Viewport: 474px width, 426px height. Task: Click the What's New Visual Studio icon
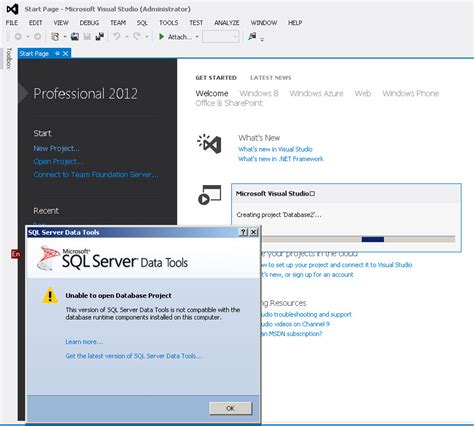pos(209,144)
